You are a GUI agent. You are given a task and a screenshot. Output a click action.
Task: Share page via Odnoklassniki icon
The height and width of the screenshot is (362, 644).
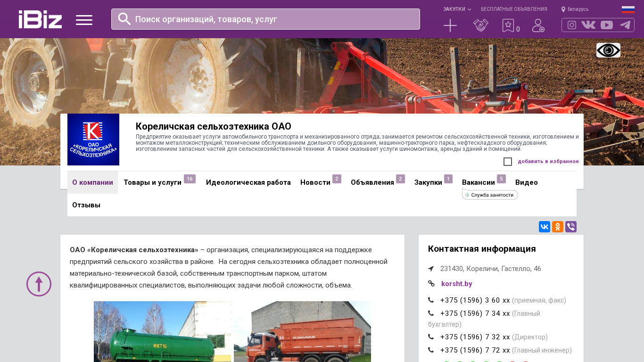[558, 227]
